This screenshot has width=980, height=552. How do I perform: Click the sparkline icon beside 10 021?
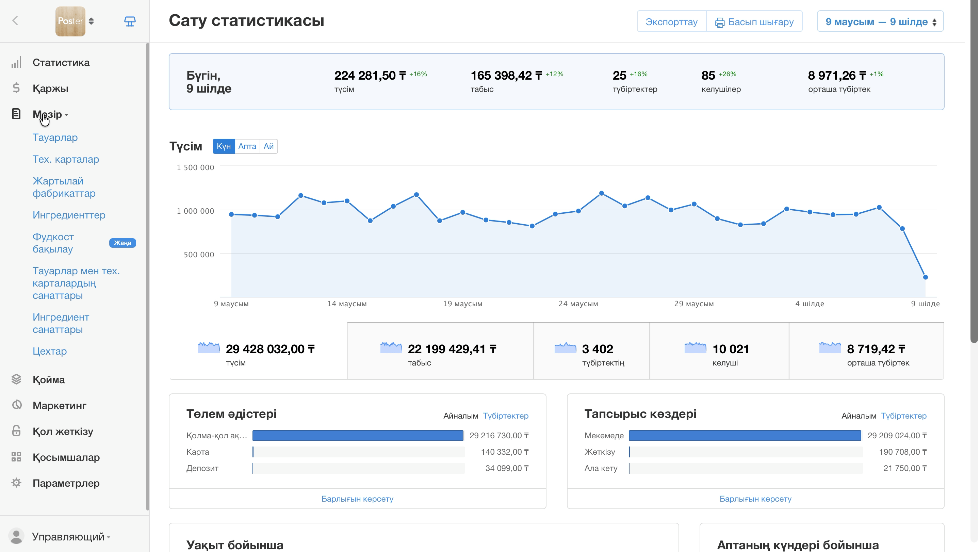coord(696,348)
